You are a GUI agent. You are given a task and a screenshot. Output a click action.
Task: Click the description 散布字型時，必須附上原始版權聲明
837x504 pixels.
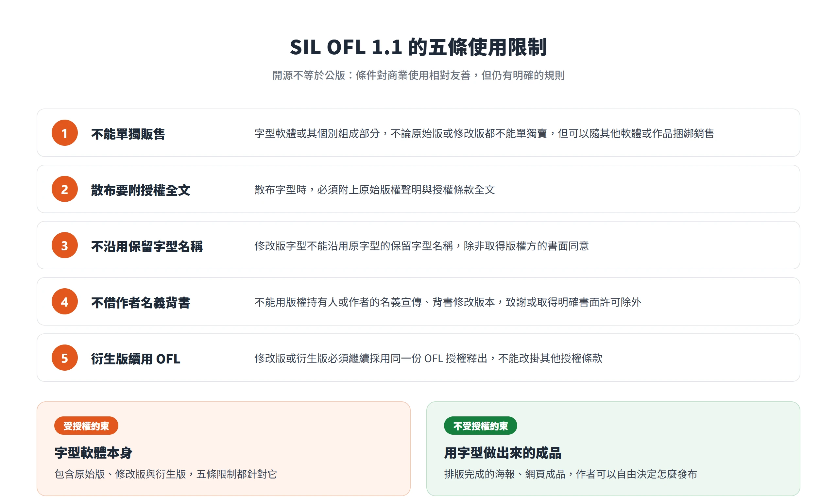pos(375,190)
